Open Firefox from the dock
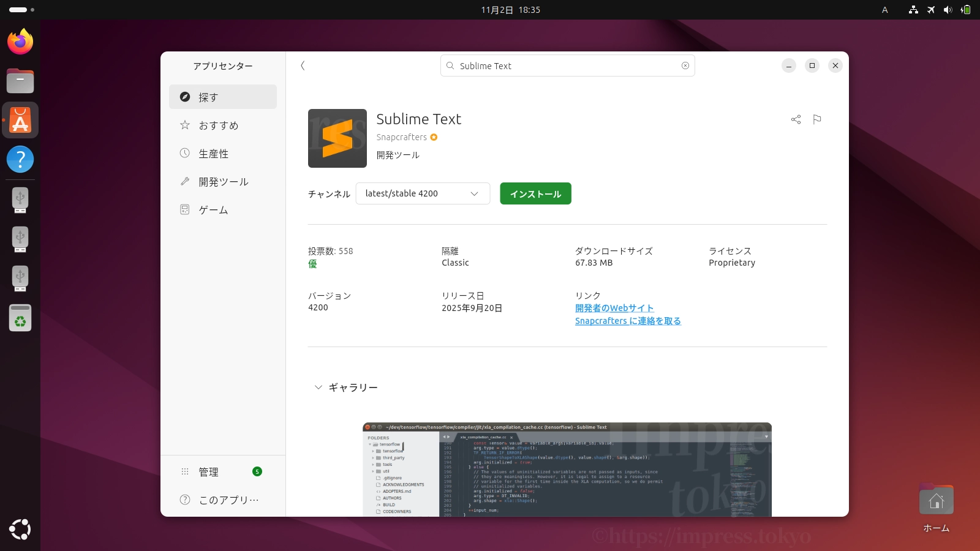This screenshot has height=551, width=980. [x=20, y=42]
